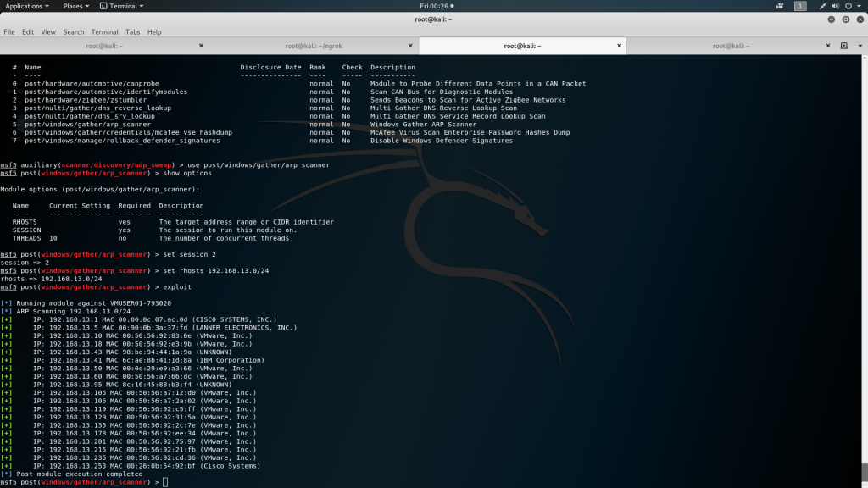Click the 'show options' command text
The height and width of the screenshot is (488, 868).
click(187, 173)
